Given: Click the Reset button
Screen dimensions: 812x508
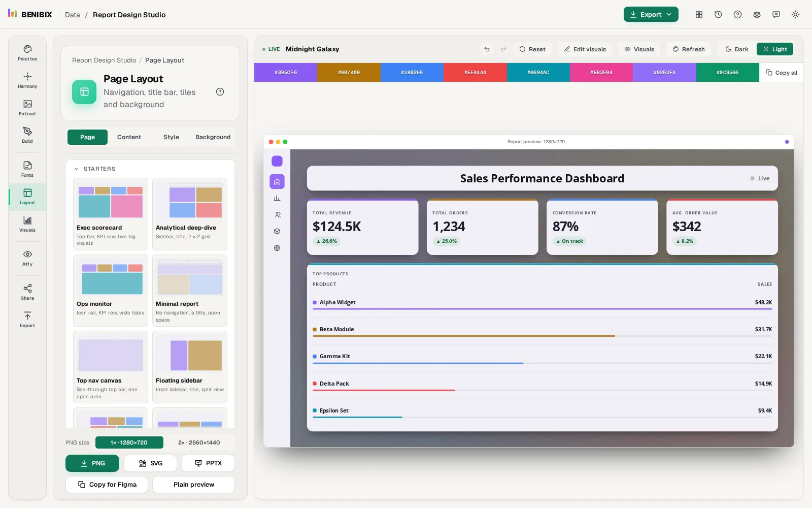Looking at the screenshot, I should (x=532, y=49).
